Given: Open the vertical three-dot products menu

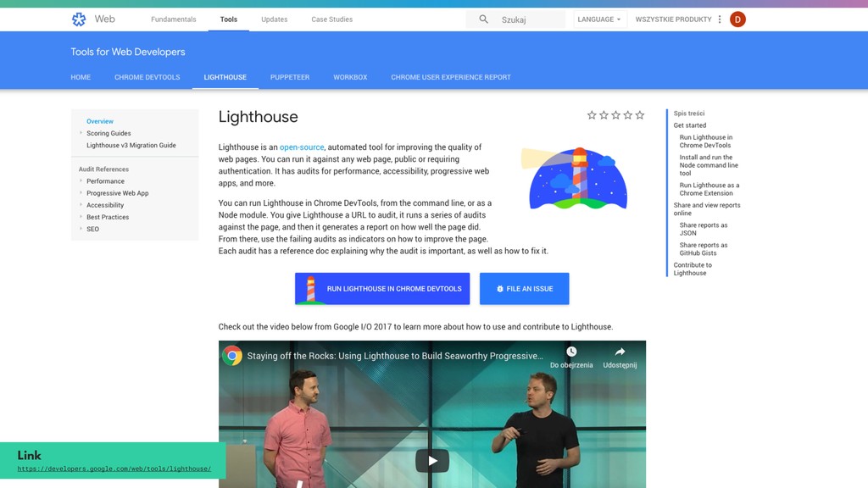Looking at the screenshot, I should tap(720, 19).
